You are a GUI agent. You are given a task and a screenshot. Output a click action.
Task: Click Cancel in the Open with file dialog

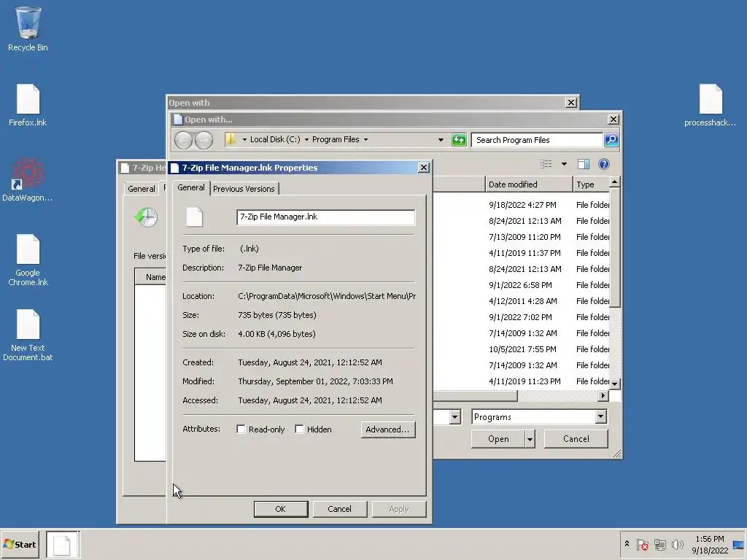pos(576,439)
